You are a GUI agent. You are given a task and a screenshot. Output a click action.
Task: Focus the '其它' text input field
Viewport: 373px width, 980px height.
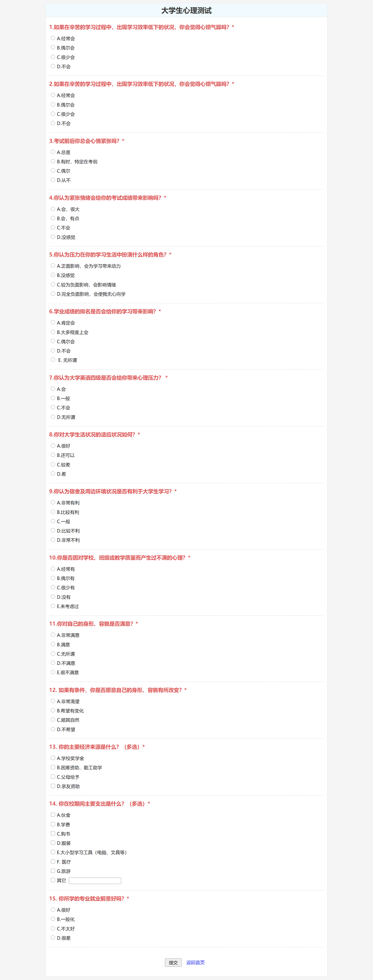pyautogui.click(x=95, y=881)
